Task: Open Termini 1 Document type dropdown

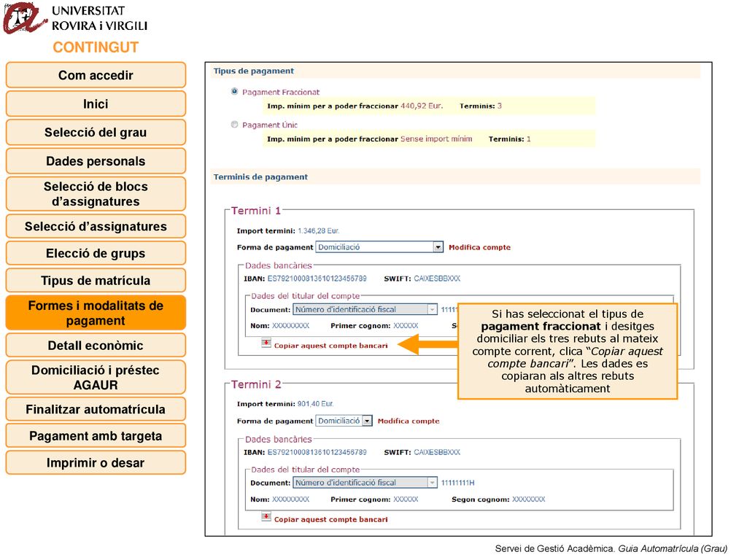Action: coord(365,309)
